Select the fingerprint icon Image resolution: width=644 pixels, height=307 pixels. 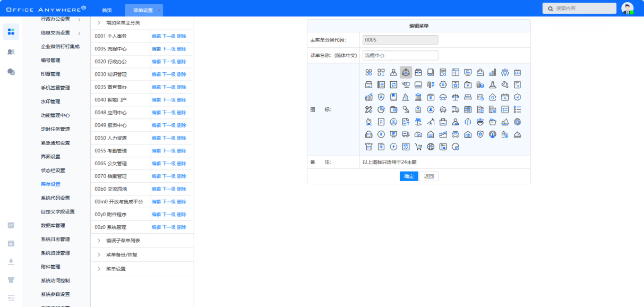click(x=517, y=122)
